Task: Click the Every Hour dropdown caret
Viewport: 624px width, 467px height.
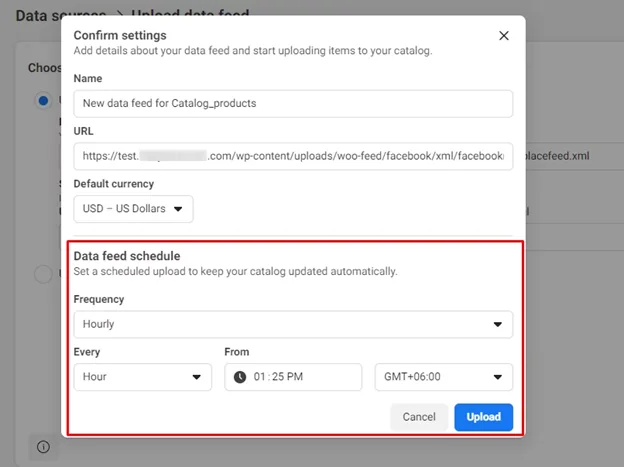Action: (197, 377)
